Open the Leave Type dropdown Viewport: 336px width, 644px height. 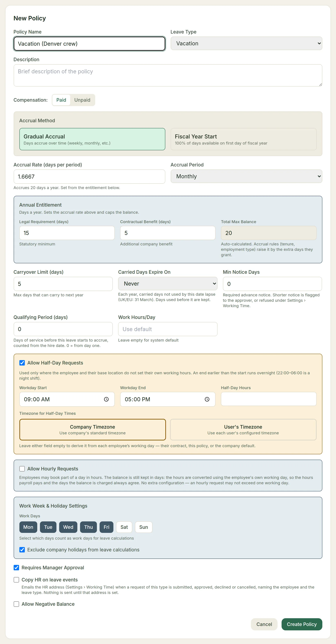click(x=246, y=43)
